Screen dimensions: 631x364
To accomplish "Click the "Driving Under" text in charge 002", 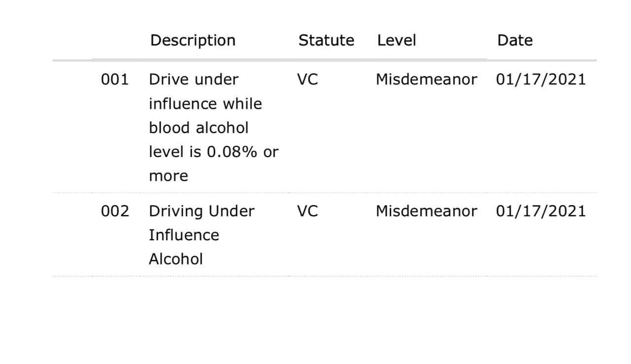I will (x=202, y=211).
